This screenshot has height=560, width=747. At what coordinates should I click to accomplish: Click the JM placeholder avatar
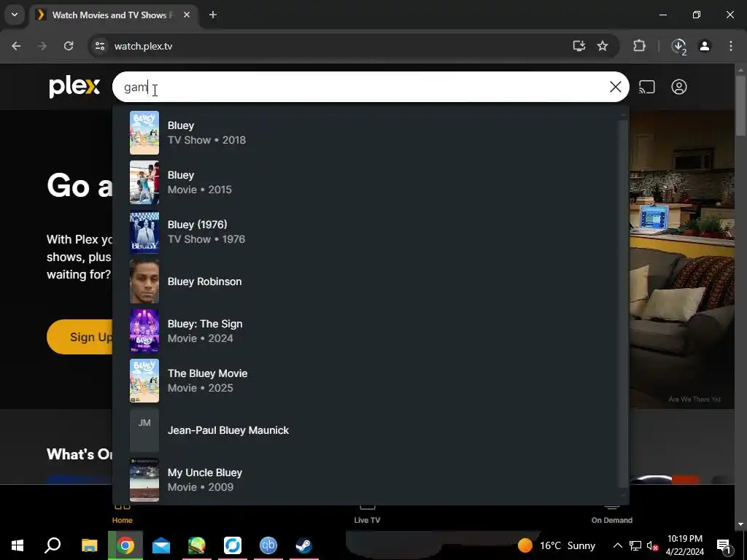pyautogui.click(x=144, y=430)
